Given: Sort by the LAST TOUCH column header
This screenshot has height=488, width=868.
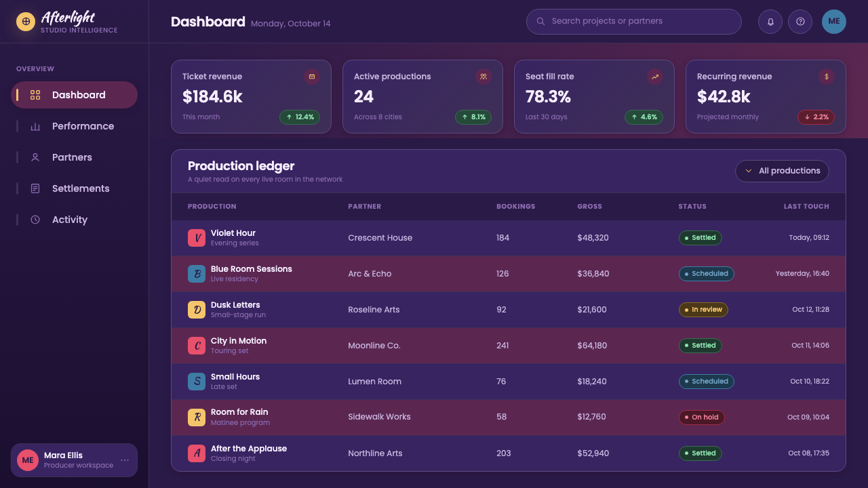Looking at the screenshot, I should [x=806, y=206].
